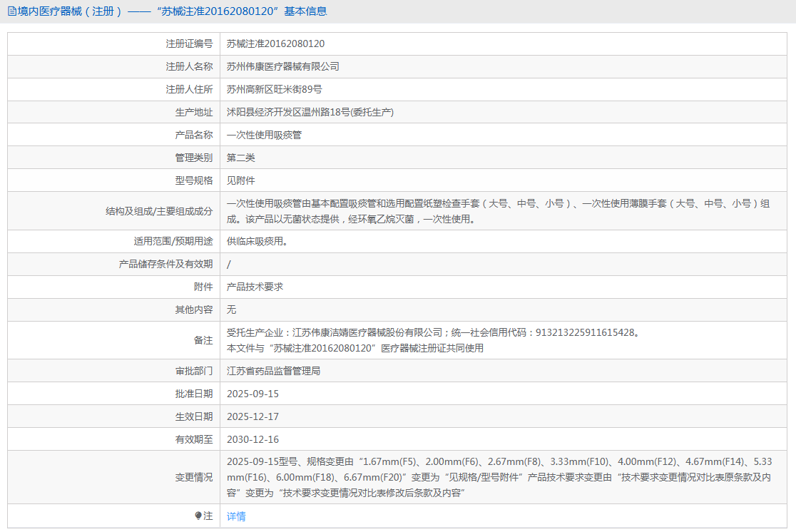This screenshot has height=532, width=796.
Task: Select registrant name 苏州伟康医疗器械有限公司
Action: pyautogui.click(x=282, y=66)
